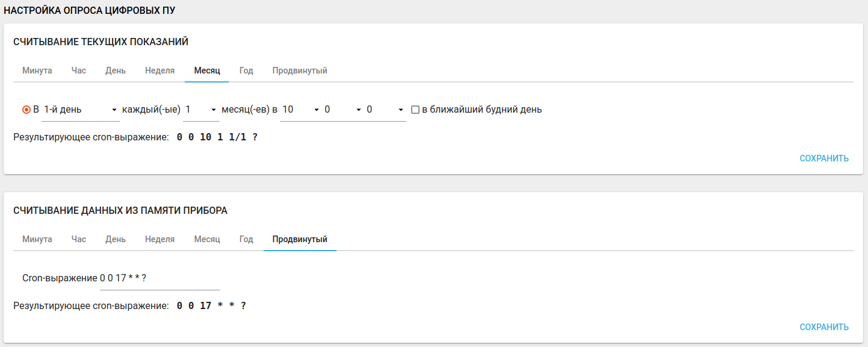Open 'Продвинутый' tab in current readings section
Viewport: 868px width, 347px height.
pyautogui.click(x=300, y=70)
